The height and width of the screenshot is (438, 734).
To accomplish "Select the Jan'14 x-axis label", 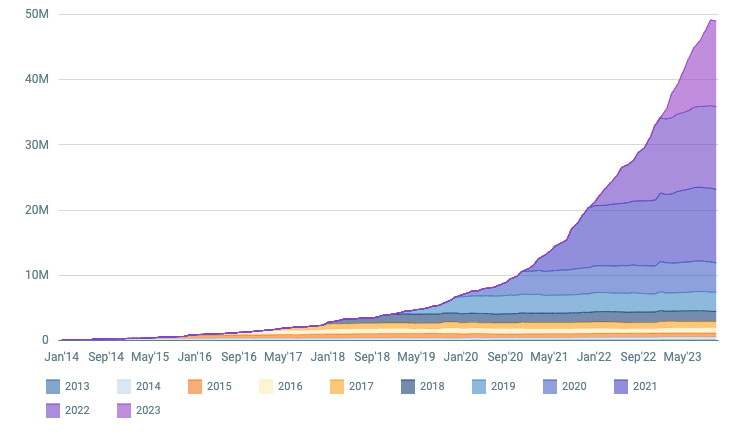I will [x=62, y=356].
